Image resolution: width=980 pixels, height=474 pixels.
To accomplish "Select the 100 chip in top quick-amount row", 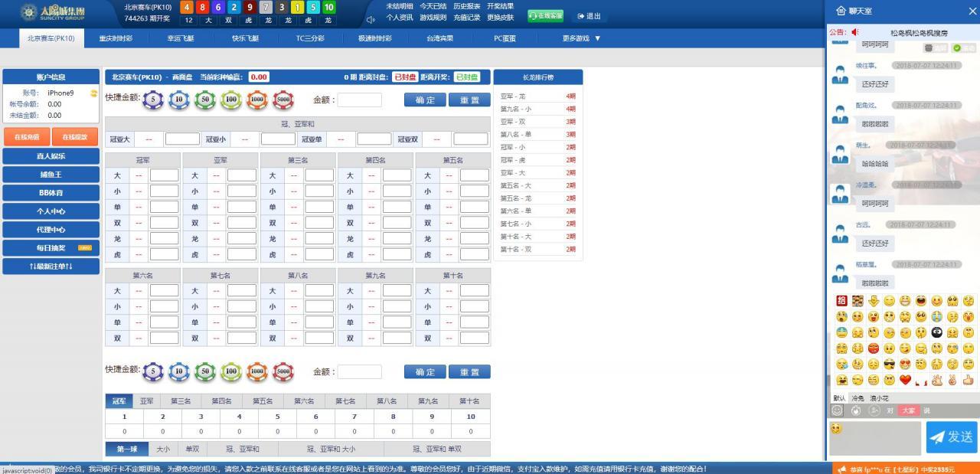I will click(x=231, y=100).
